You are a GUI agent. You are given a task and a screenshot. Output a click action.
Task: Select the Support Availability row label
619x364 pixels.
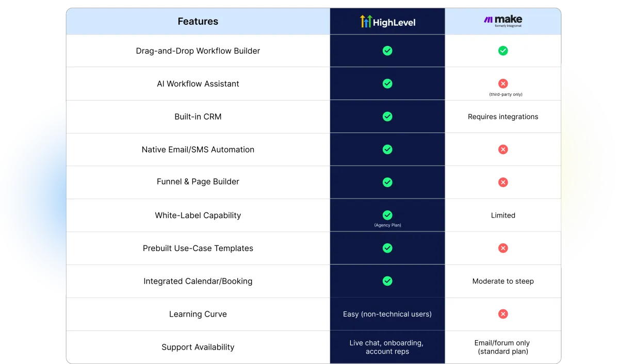click(198, 347)
